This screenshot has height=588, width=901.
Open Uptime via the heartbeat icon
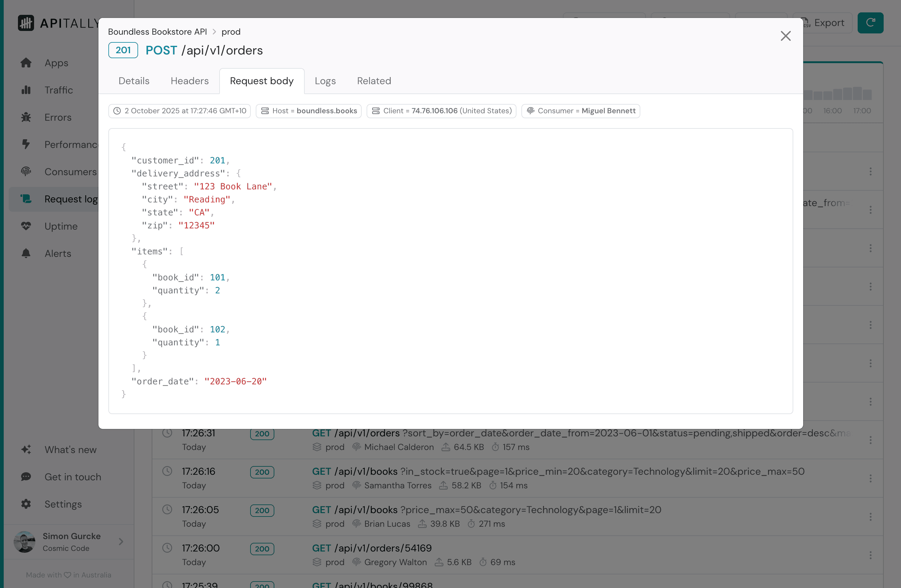(x=26, y=226)
